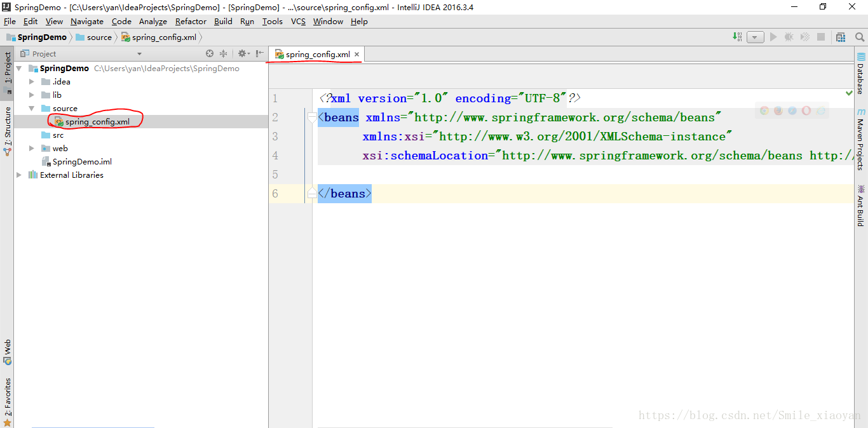Image resolution: width=868 pixels, height=428 pixels.
Task: Open the Tools menu
Action: (272, 21)
